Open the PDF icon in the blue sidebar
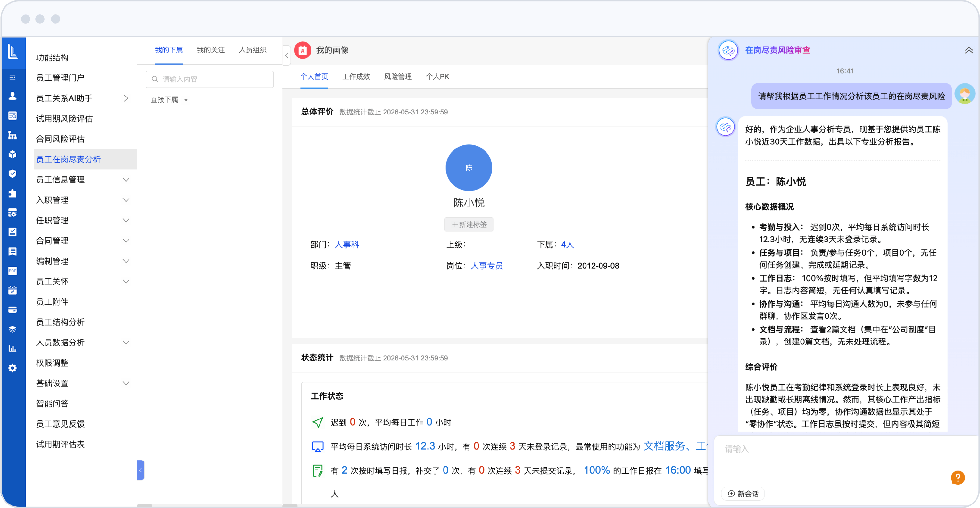 (12, 271)
